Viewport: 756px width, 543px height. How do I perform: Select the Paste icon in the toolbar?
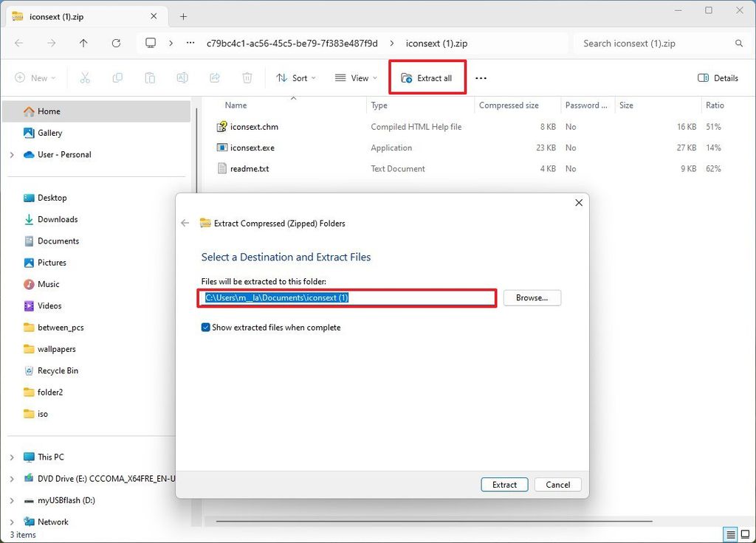coord(150,77)
